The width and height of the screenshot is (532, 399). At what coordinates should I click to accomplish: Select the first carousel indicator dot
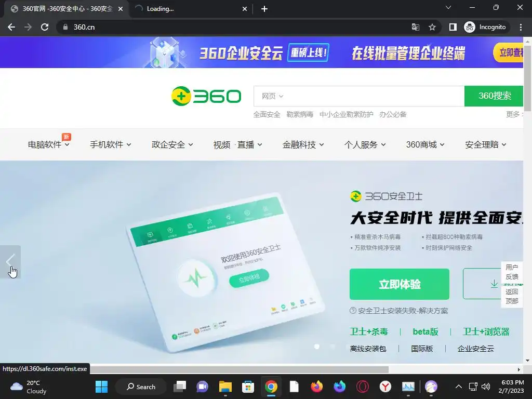[x=317, y=347]
